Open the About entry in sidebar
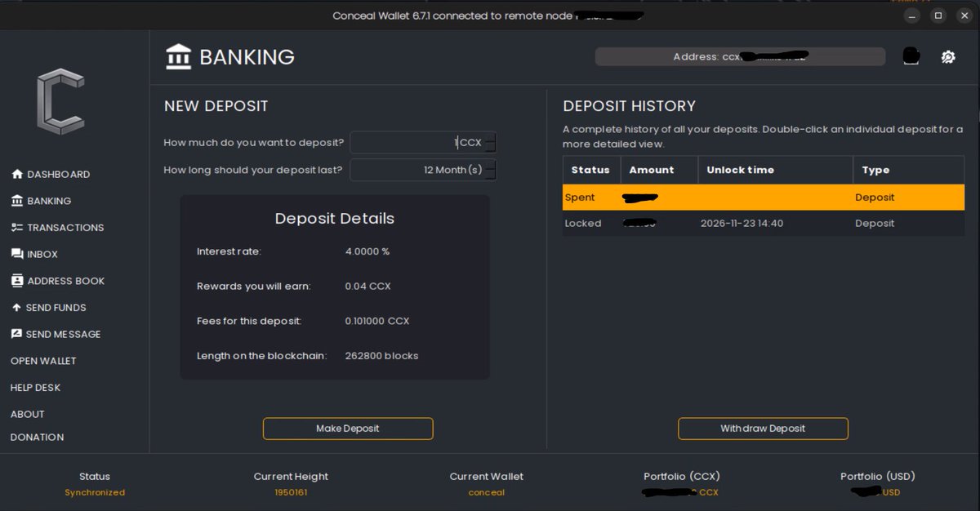Viewport: 980px width, 511px height. pos(28,414)
